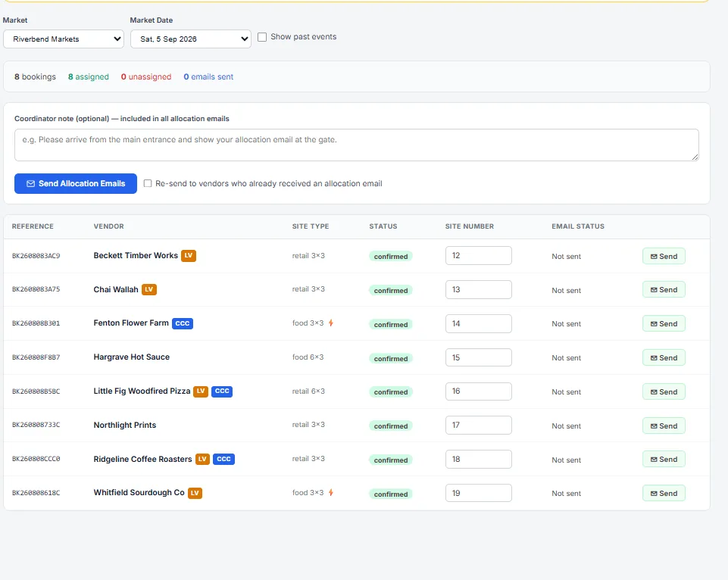
Task: Click the LV badge beside Chai Wallah
Action: [x=149, y=289]
